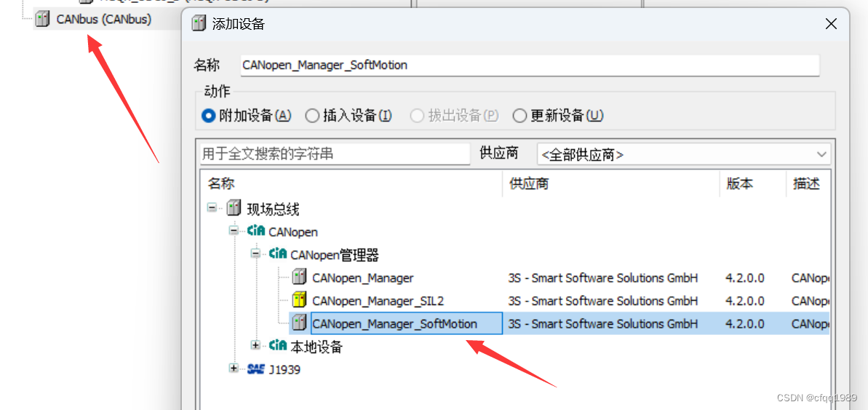Click the 现场总线 fieldbus icon
Image resolution: width=868 pixels, height=410 pixels.
pyautogui.click(x=234, y=208)
